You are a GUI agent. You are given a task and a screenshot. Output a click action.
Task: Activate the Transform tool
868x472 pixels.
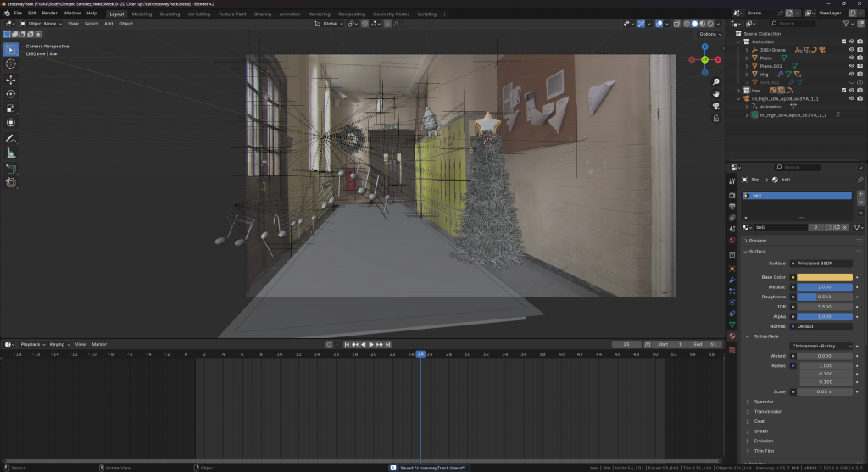pos(10,123)
